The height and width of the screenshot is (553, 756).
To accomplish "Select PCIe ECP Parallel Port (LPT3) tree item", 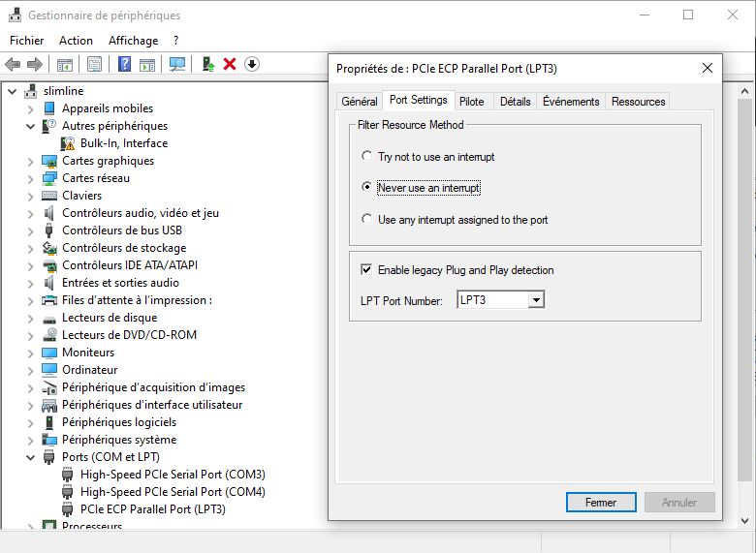I will coord(153,509).
